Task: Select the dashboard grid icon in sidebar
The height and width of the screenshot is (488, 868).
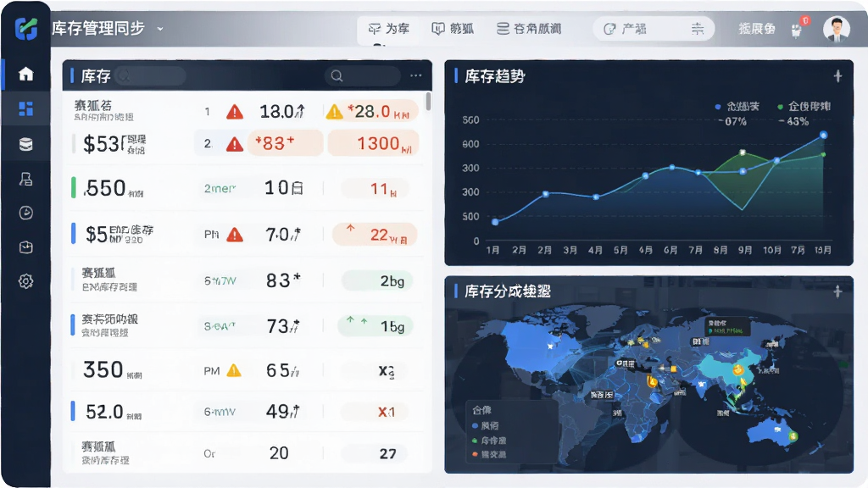Action: coord(26,108)
